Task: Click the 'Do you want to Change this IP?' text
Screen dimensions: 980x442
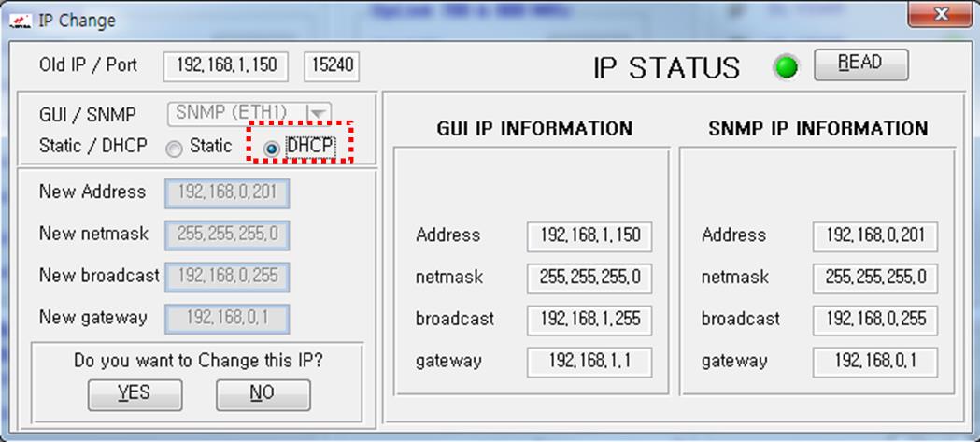Action: [198, 361]
